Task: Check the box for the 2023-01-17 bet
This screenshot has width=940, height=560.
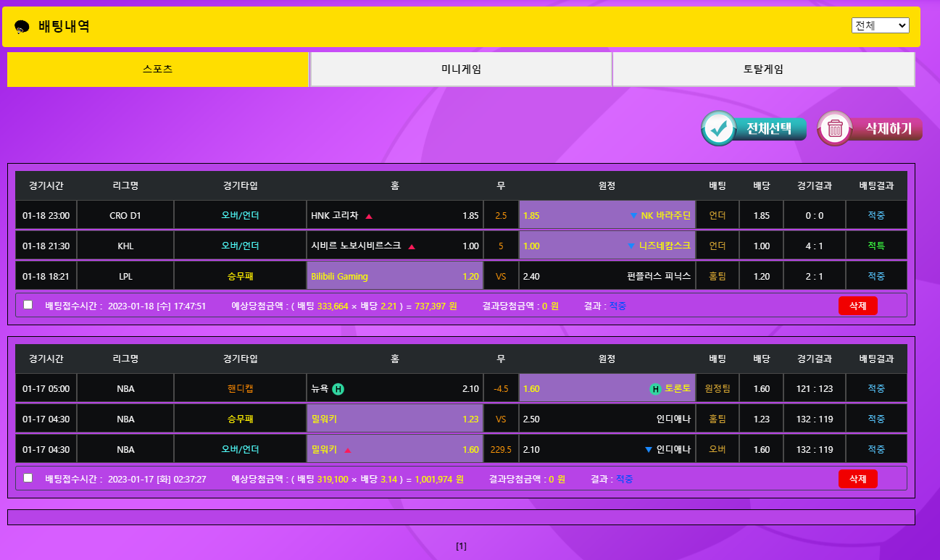Action: 28,478
